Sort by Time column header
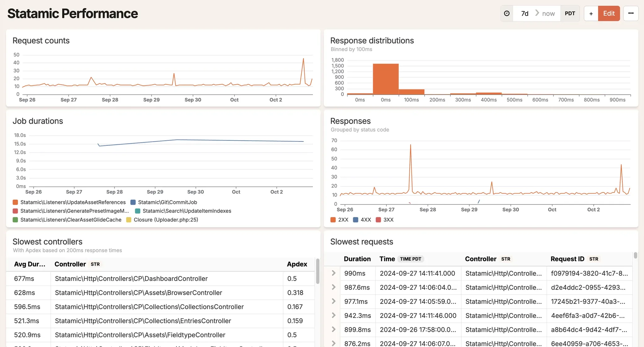 387,259
